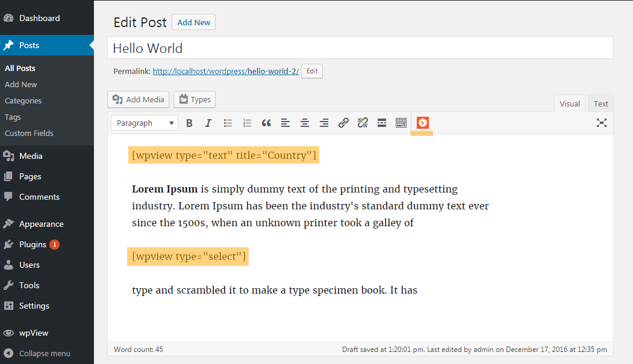The width and height of the screenshot is (633, 364).
Task: Click the Country text shortcode in editor
Action: pos(223,155)
